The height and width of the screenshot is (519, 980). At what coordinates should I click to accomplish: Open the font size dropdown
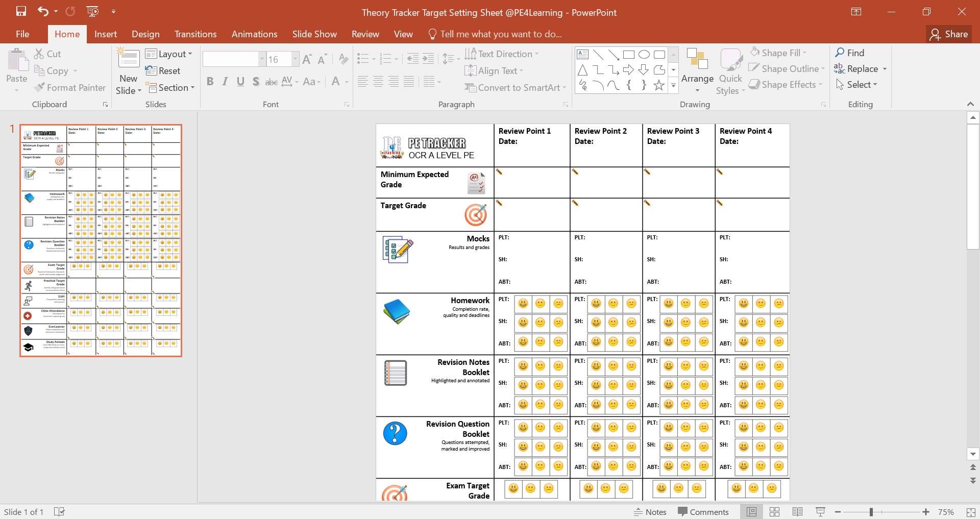295,59
